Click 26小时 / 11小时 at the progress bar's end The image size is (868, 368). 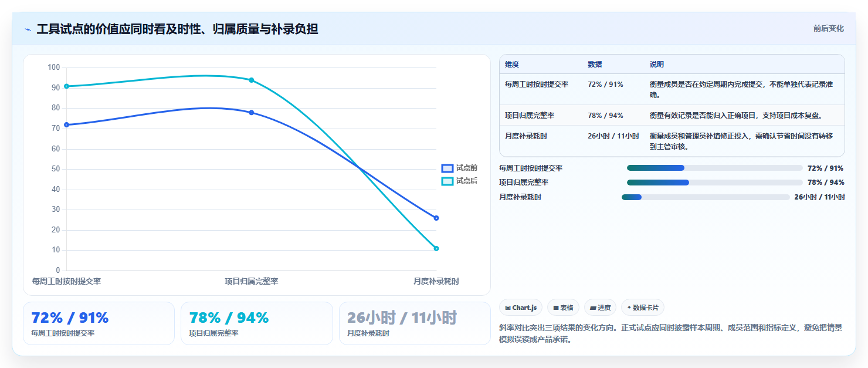tap(819, 197)
